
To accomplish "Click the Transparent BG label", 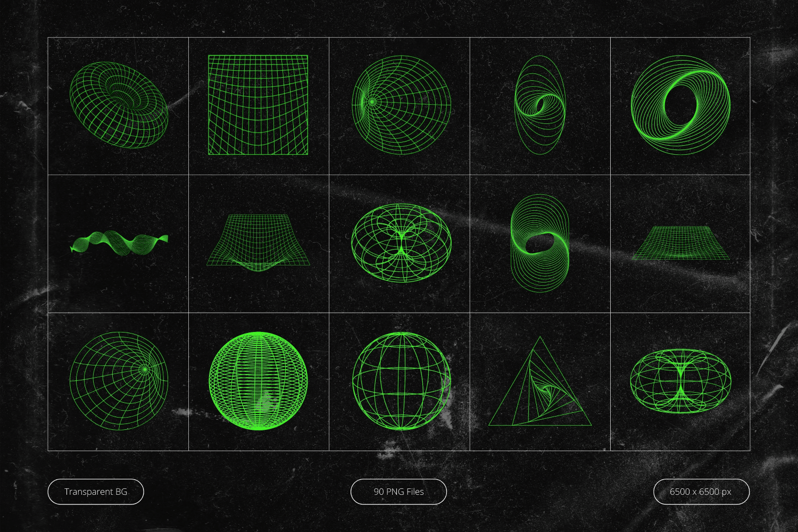I will pos(96,492).
